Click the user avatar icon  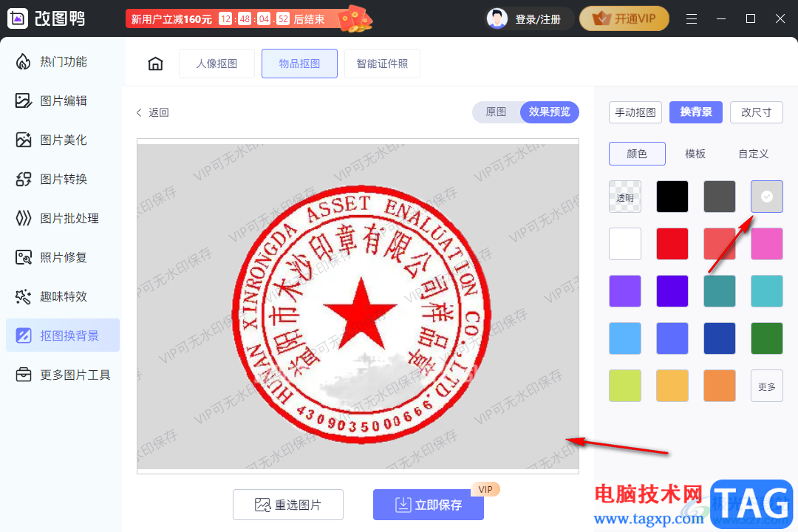[497, 18]
